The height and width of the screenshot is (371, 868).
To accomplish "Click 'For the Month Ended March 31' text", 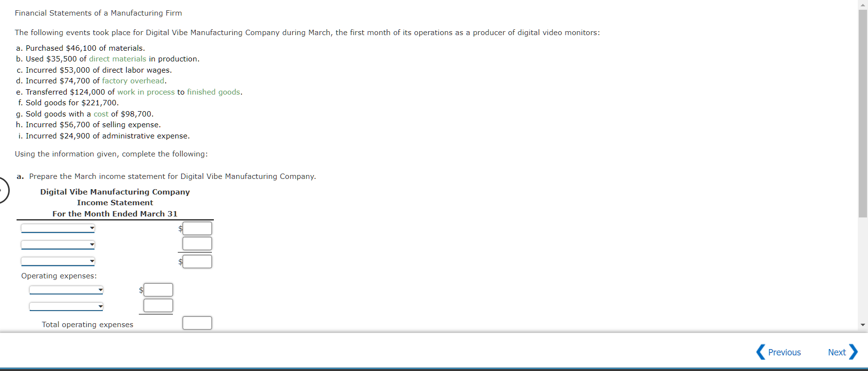I will [115, 214].
